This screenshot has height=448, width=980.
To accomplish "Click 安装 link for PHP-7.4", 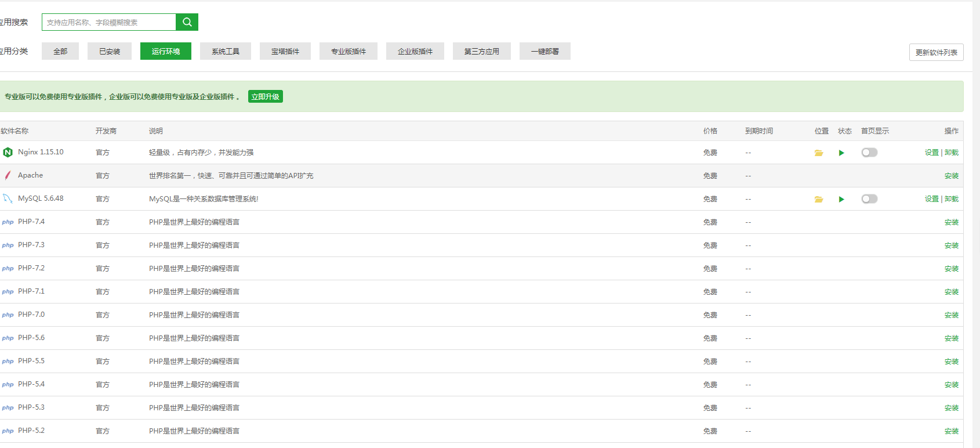I will pyautogui.click(x=952, y=222).
